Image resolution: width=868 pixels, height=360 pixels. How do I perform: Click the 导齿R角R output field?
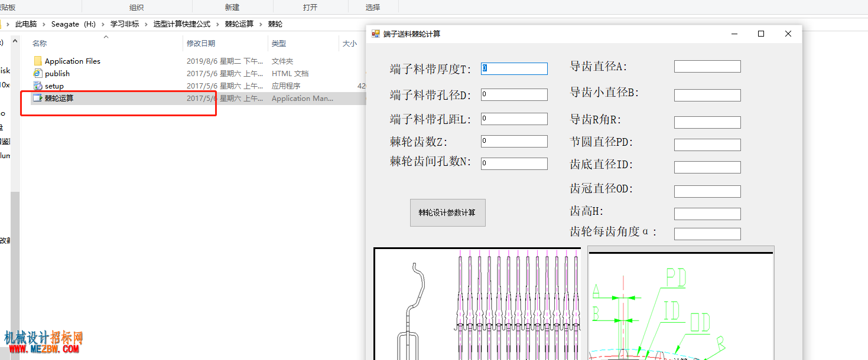pos(707,122)
